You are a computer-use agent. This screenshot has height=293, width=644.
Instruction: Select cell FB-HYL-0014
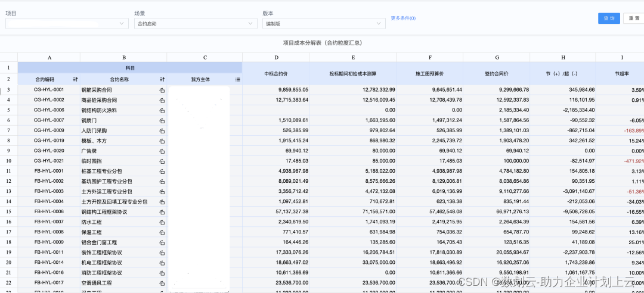49,263
